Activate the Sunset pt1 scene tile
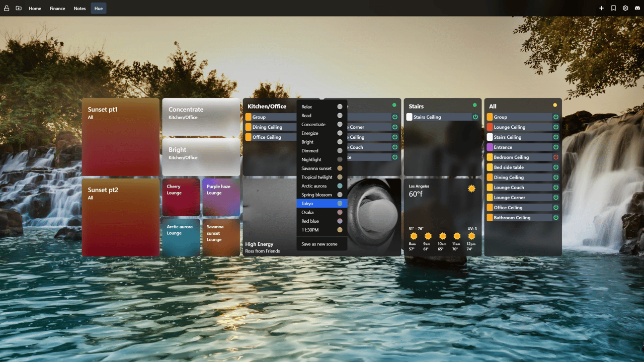 pos(121,137)
